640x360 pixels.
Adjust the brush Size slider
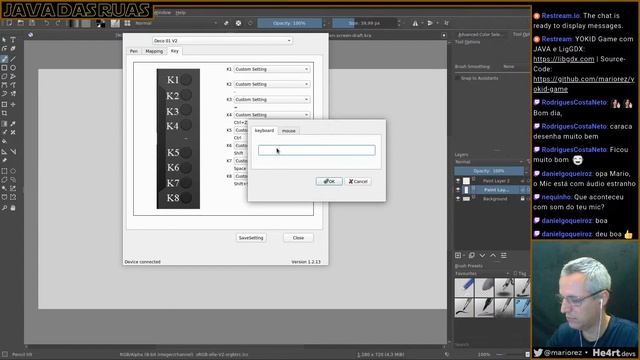[x=364, y=23]
